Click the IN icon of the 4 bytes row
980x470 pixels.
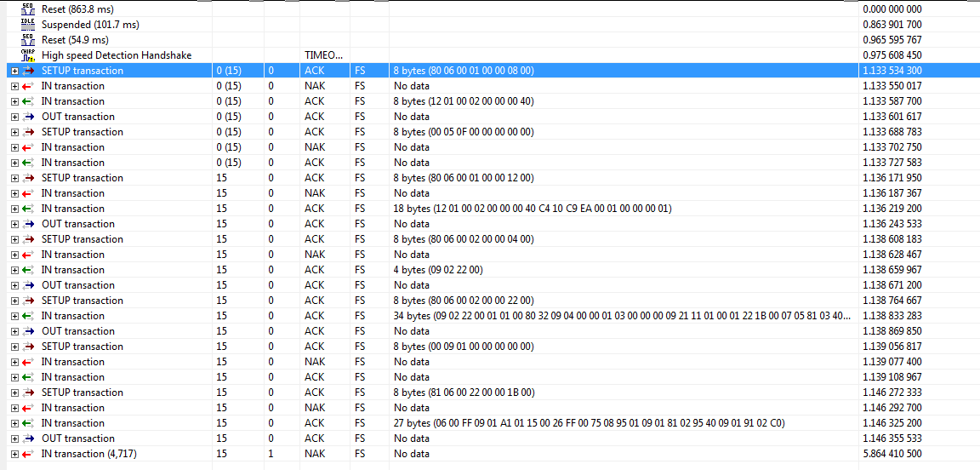tap(29, 270)
